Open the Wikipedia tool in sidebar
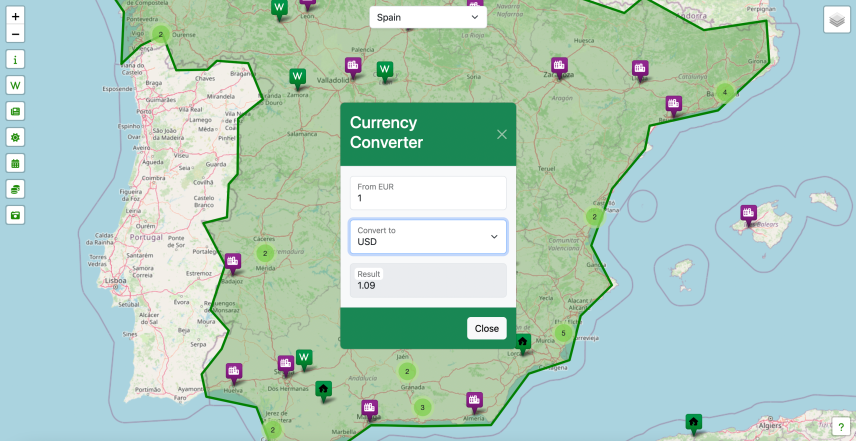The image size is (856, 441). click(15, 86)
